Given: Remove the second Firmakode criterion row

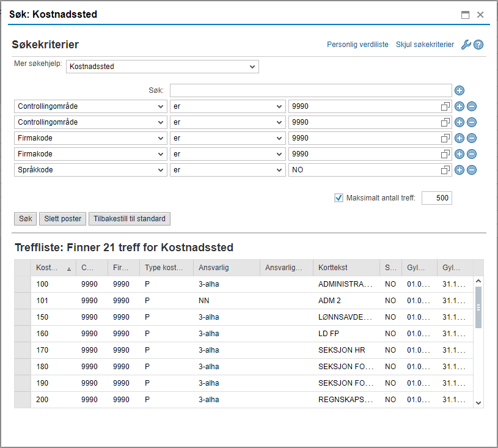Looking at the screenshot, I should tap(472, 154).
